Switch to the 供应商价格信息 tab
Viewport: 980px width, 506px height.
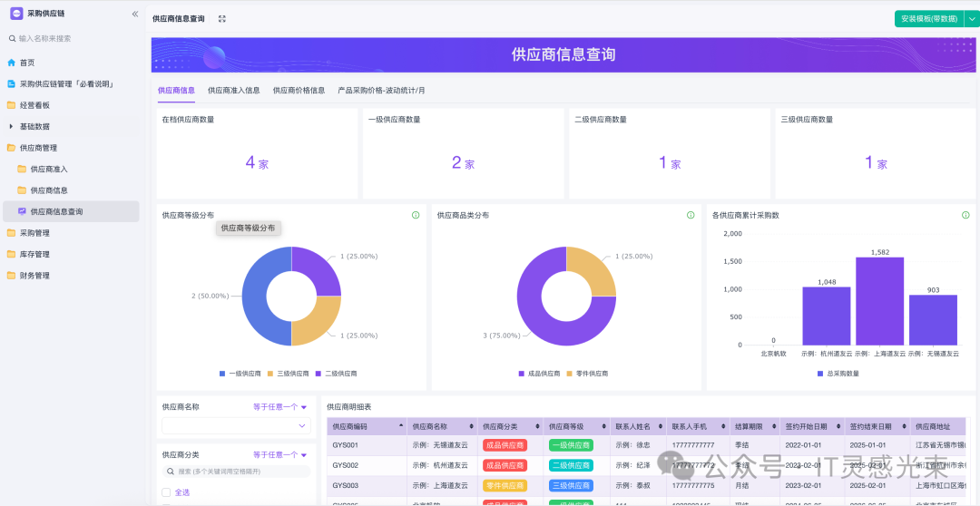click(299, 91)
